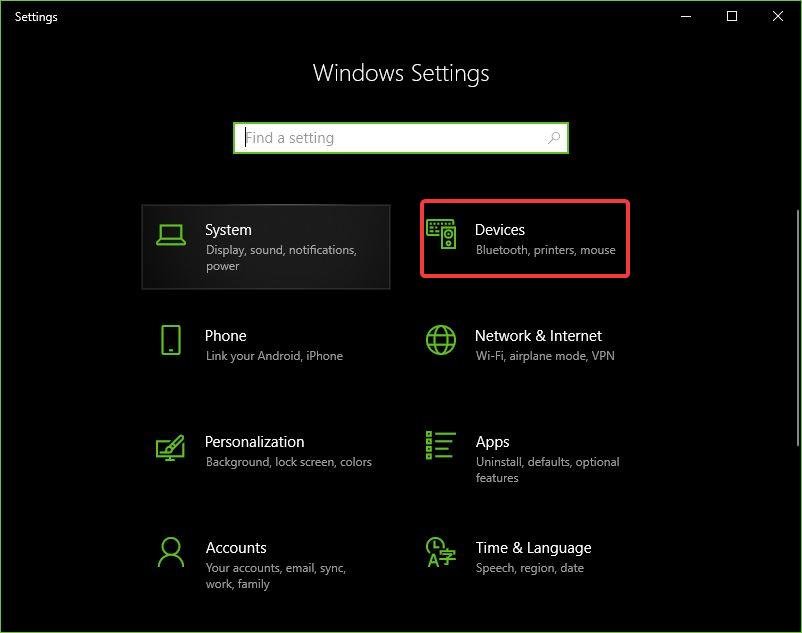Open Devices settings title
The image size is (802, 633).
point(500,230)
